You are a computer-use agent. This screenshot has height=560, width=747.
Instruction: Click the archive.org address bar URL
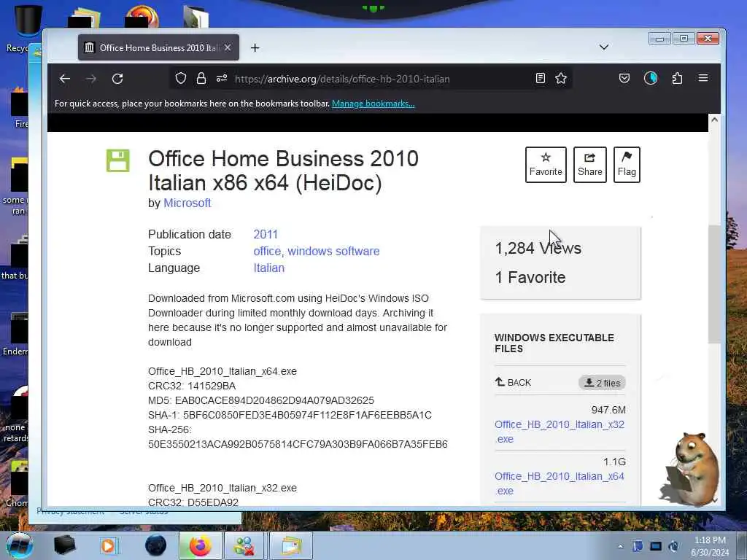[x=342, y=79]
